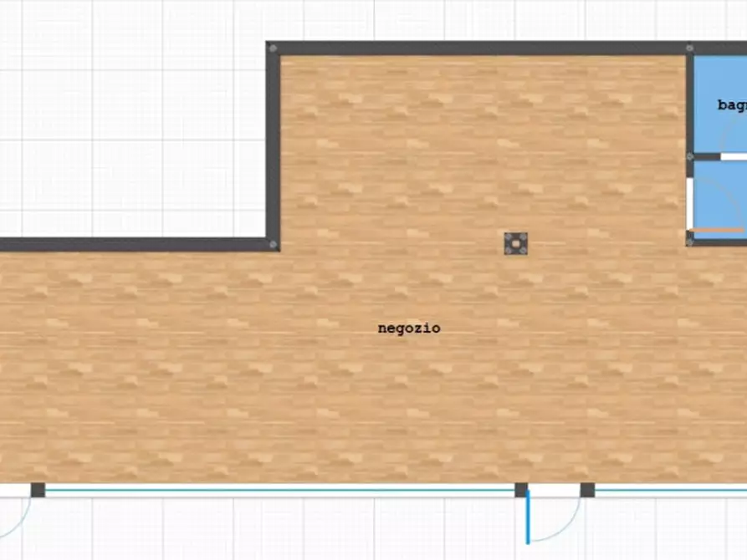Click the vertical wall on the shop's left side
This screenshot has height=560, width=747.
(273, 146)
